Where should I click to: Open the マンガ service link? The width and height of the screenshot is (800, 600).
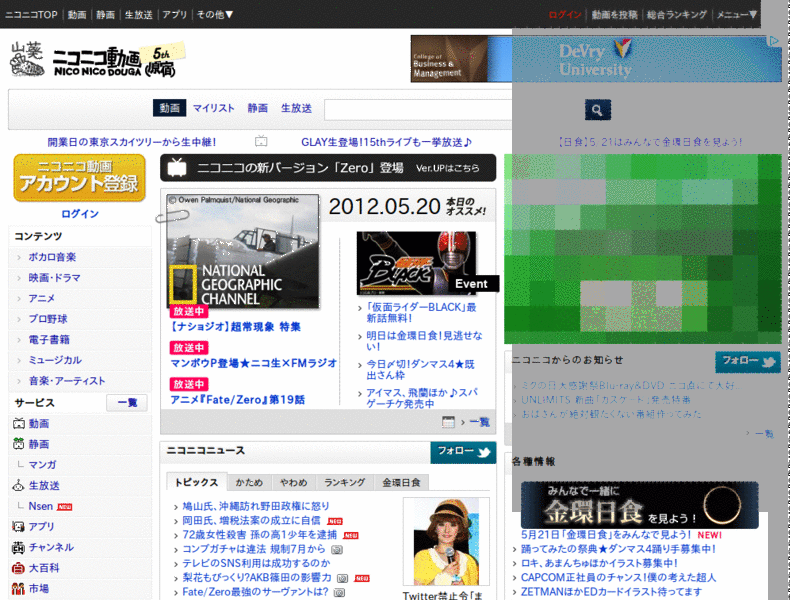coord(42,465)
